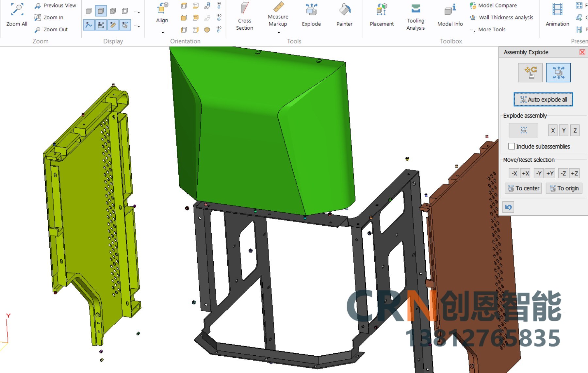Open the Placement tool
588x373 pixels.
(382, 15)
